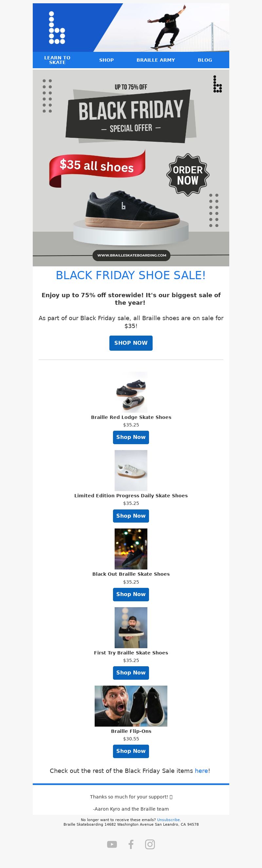Open the Blog menu item
This screenshot has height=868, width=262.
click(205, 60)
